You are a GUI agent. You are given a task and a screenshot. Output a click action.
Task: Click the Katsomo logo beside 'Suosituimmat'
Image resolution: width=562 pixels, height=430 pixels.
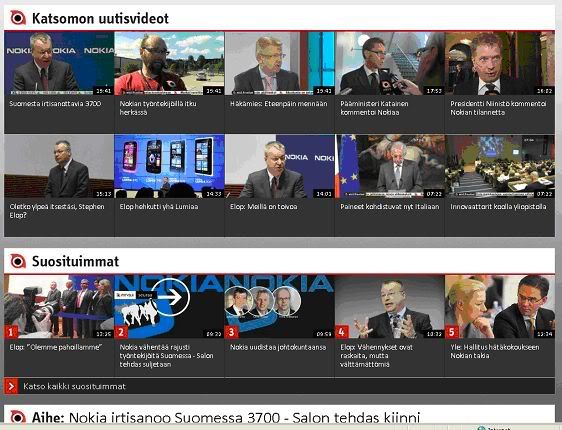tap(18, 261)
